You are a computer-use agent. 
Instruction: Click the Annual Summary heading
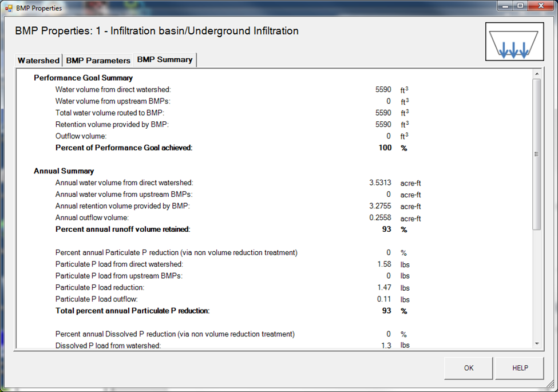[64, 171]
